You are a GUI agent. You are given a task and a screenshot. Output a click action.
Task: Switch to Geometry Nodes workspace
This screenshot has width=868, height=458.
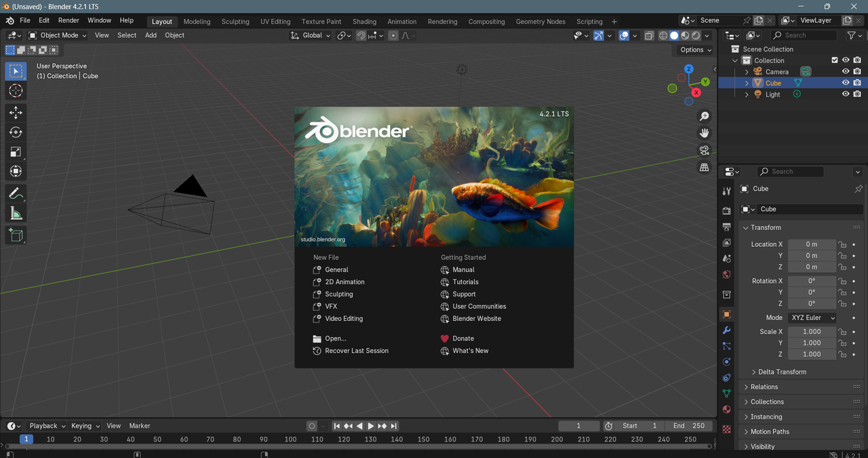click(x=540, y=22)
